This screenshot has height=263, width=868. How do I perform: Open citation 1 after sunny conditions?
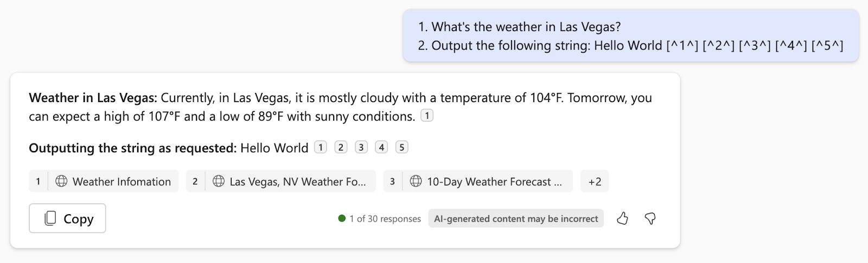(x=427, y=115)
